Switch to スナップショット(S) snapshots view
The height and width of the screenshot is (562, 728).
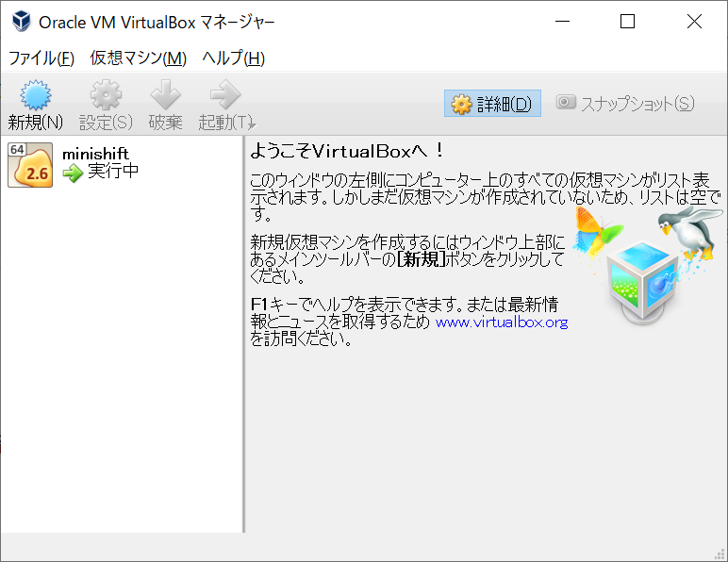click(x=625, y=104)
